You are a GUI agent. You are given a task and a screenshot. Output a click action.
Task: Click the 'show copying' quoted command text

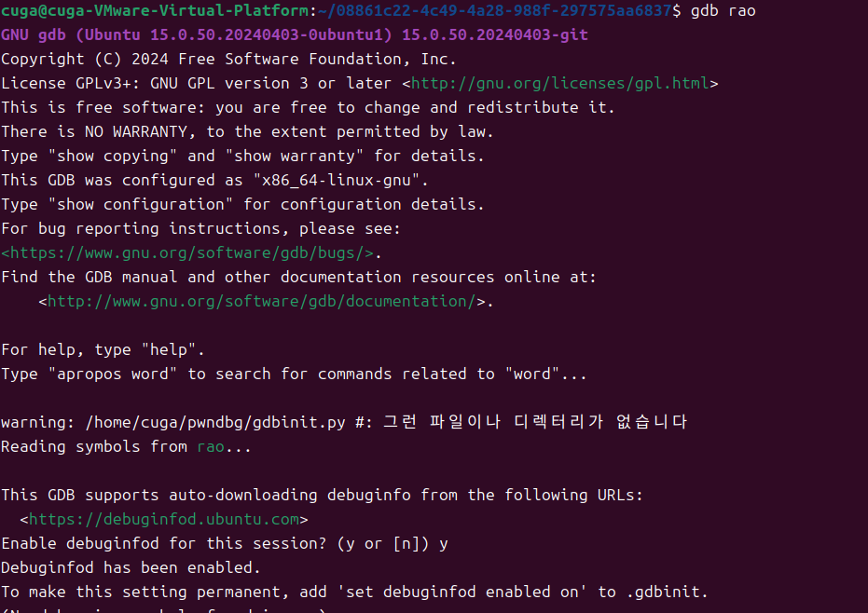(113, 156)
